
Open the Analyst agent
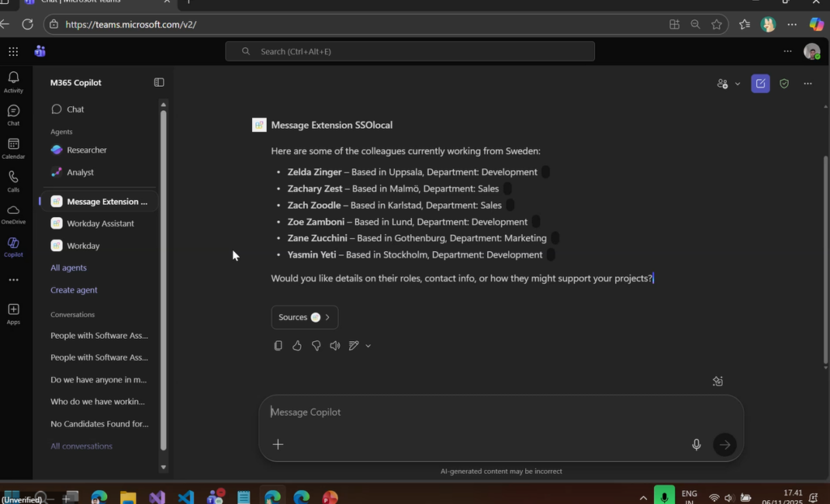tap(99, 172)
